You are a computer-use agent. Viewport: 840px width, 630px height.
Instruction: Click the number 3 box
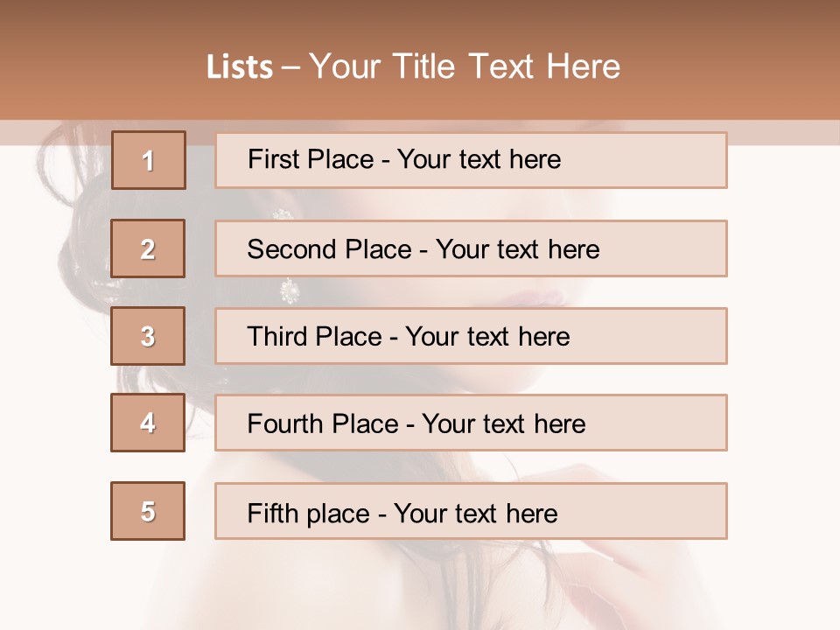pos(148,336)
